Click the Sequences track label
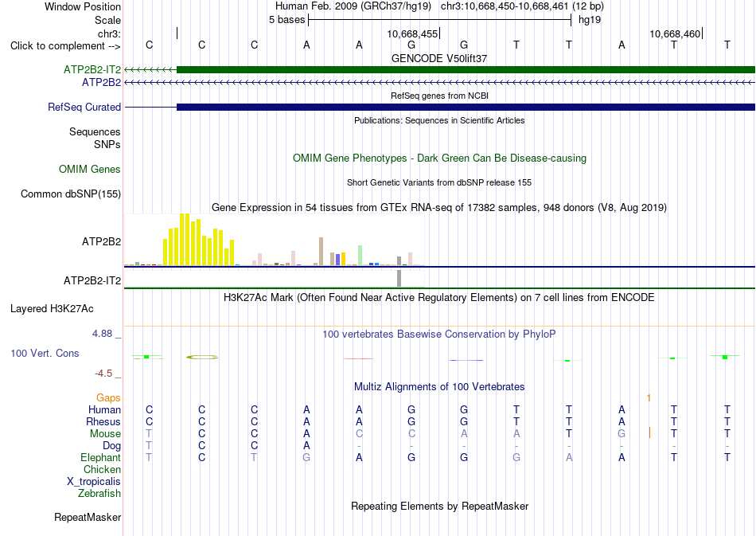Image resolution: width=756 pixels, height=536 pixels. pos(95,131)
